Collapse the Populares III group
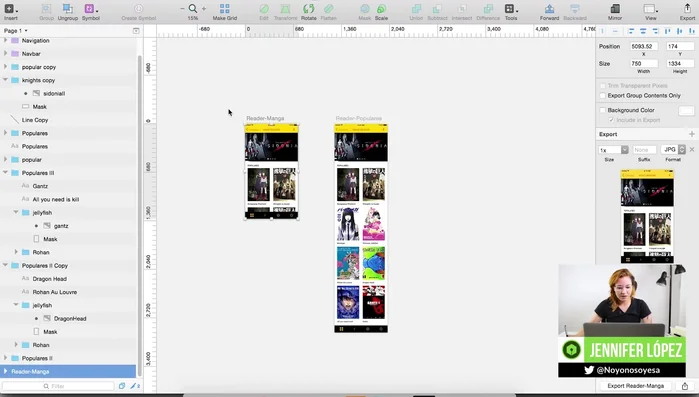Screen dimensions: 699x397 click(x=5, y=173)
